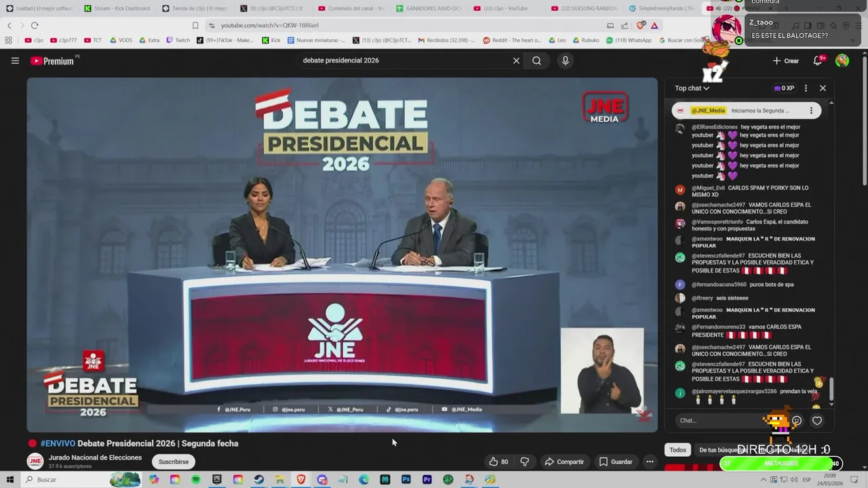Viewport: 868px width, 488px height.
Task: Reload the current YouTube page
Action: 35,25
